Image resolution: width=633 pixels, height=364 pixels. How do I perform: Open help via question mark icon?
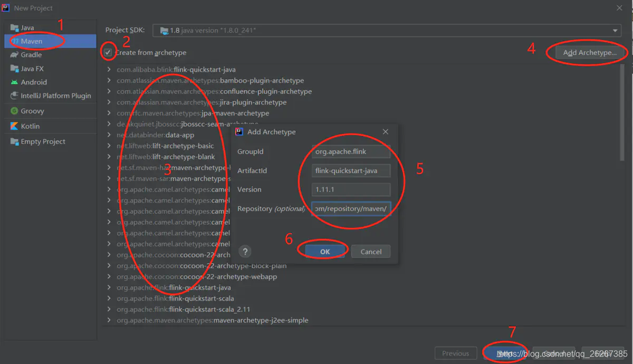(245, 252)
